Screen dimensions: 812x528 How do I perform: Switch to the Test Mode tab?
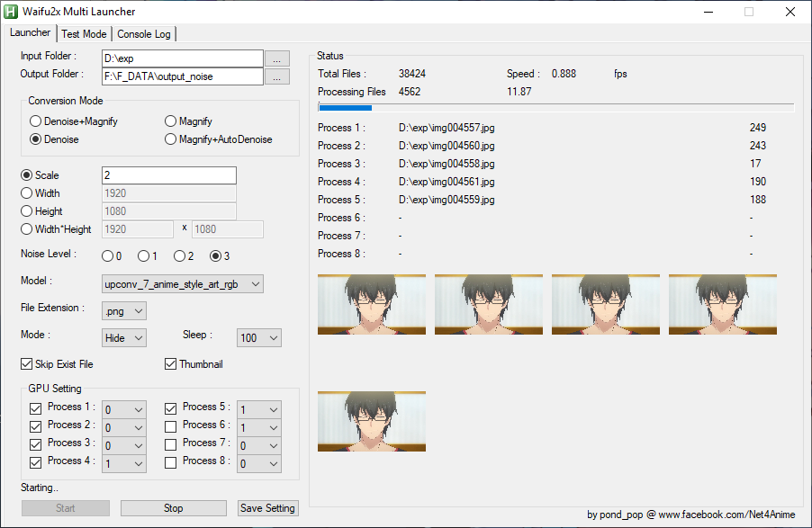click(84, 34)
